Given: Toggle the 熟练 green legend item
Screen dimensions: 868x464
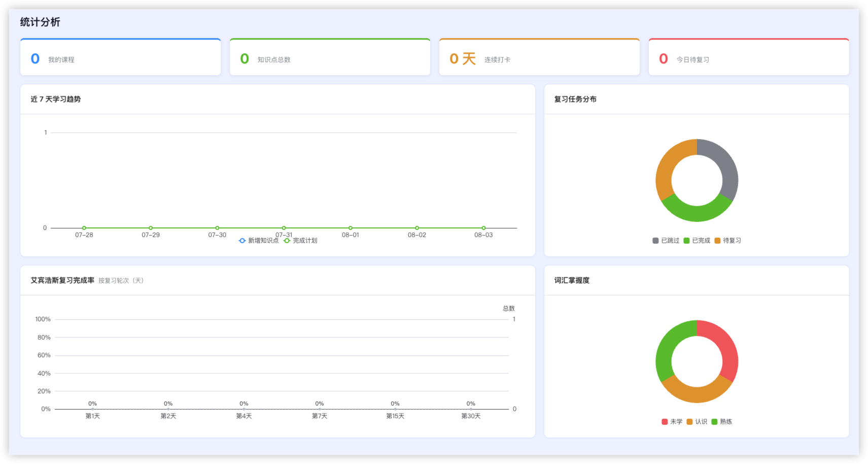Looking at the screenshot, I should pyautogui.click(x=721, y=422).
